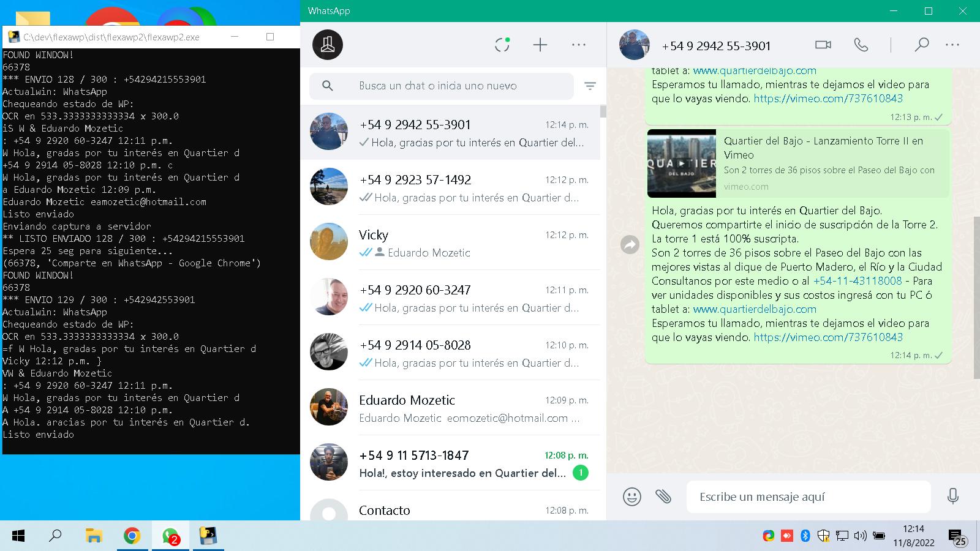
Task: Click Eduardo Mozetic's profile picture
Action: click(329, 407)
